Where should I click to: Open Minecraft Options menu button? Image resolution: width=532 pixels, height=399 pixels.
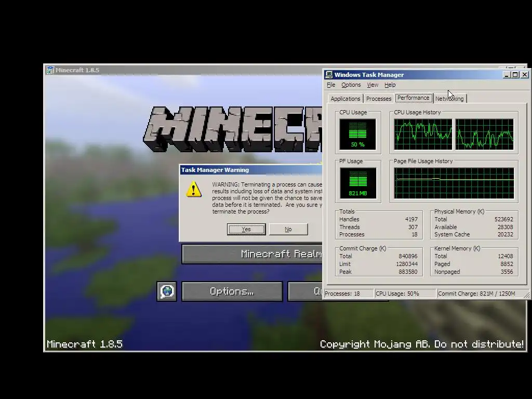point(232,291)
